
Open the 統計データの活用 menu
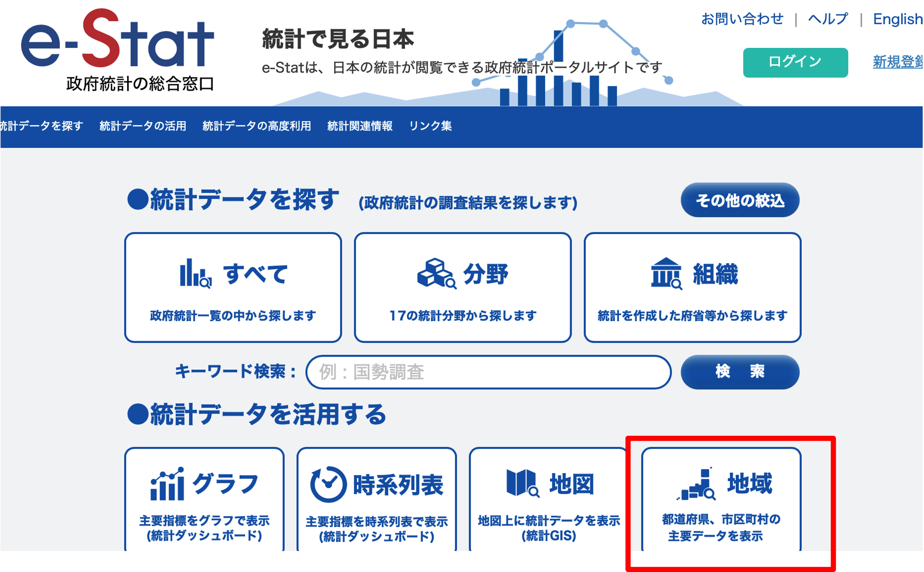click(143, 126)
